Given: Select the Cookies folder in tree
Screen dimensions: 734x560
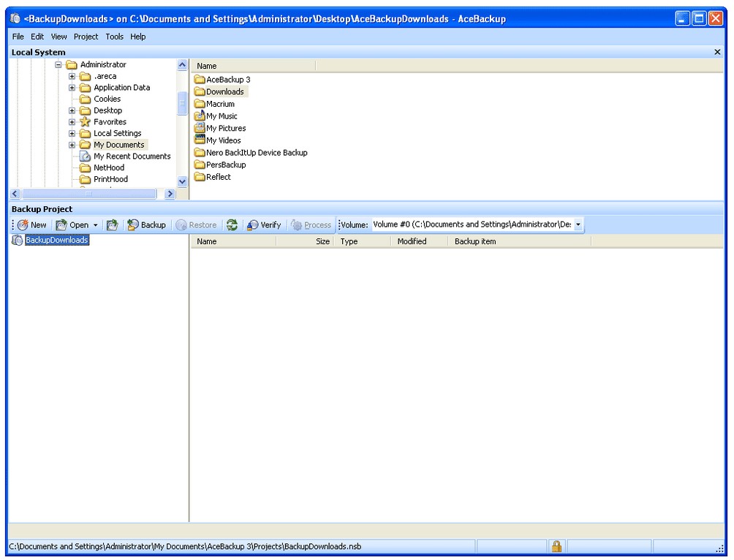Looking at the screenshot, I should coord(107,99).
